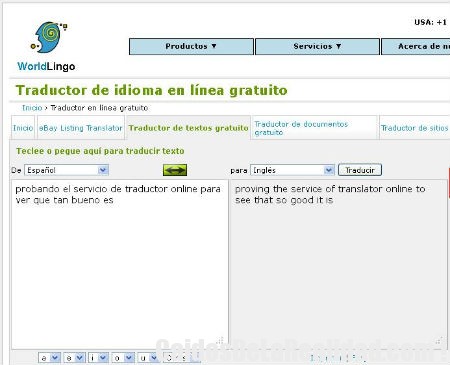The image size is (450, 365).
Task: Click inside the English translation output area
Action: pos(338,264)
